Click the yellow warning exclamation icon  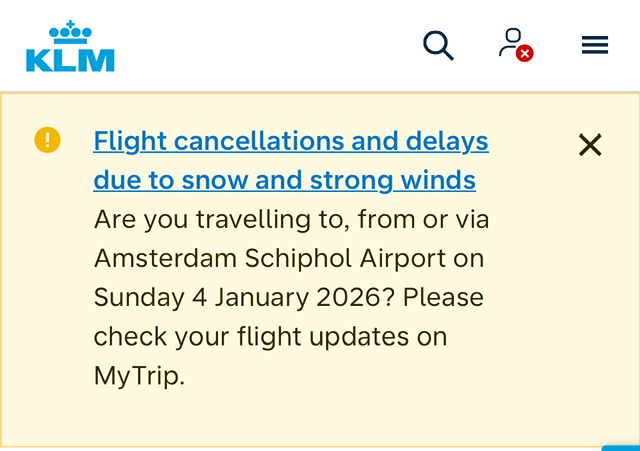pos(47,140)
